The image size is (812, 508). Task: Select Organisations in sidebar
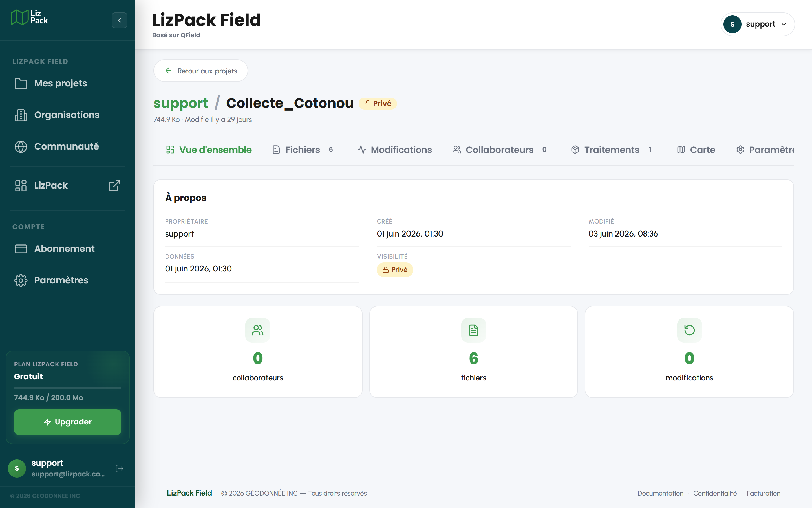(67, 115)
